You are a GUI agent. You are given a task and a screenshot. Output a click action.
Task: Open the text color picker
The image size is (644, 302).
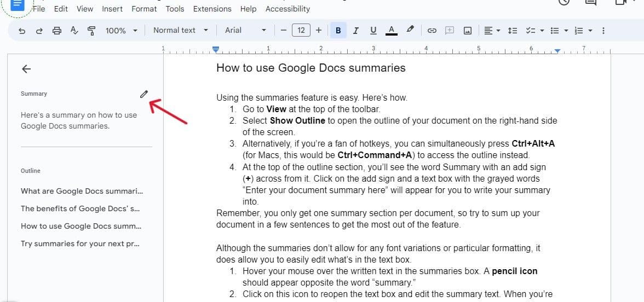[391, 31]
